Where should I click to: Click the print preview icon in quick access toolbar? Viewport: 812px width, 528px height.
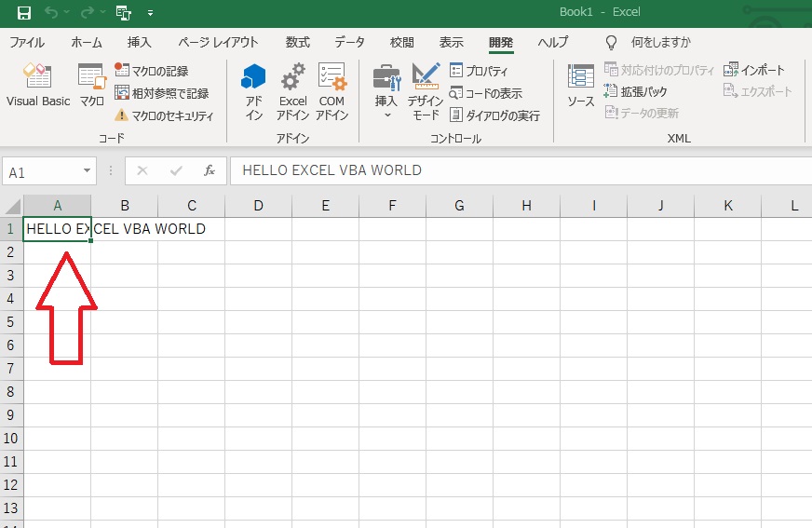coord(123,12)
